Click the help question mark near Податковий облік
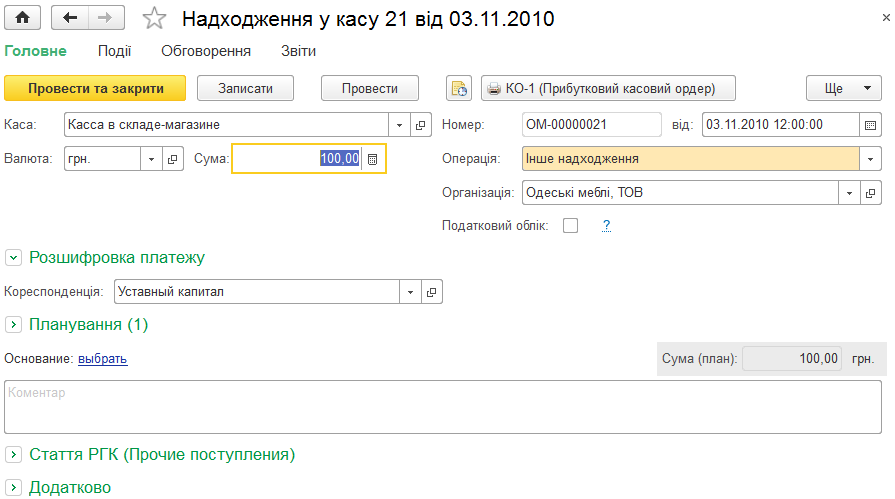The image size is (895, 499). (606, 226)
